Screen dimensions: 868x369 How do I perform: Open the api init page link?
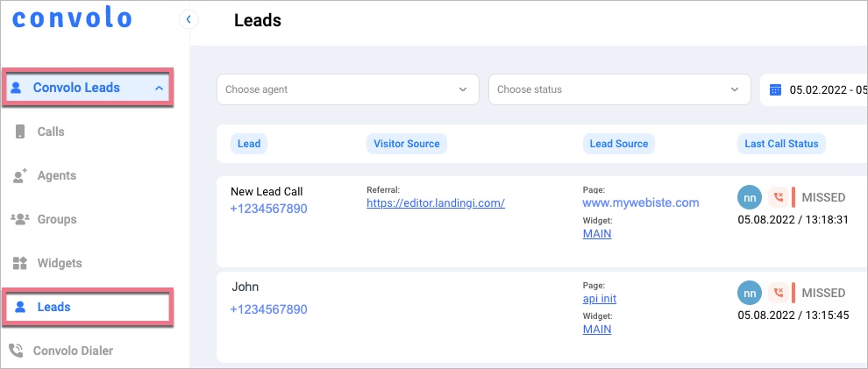pyautogui.click(x=599, y=298)
